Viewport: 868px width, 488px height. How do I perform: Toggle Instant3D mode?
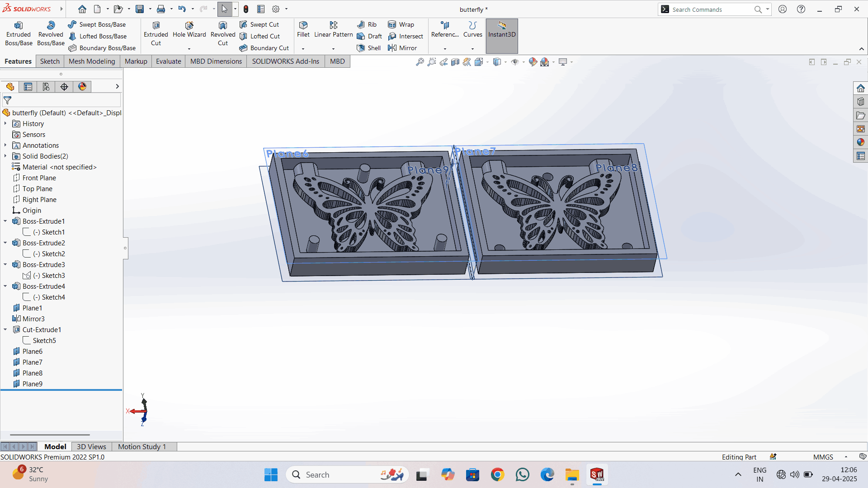tap(502, 36)
